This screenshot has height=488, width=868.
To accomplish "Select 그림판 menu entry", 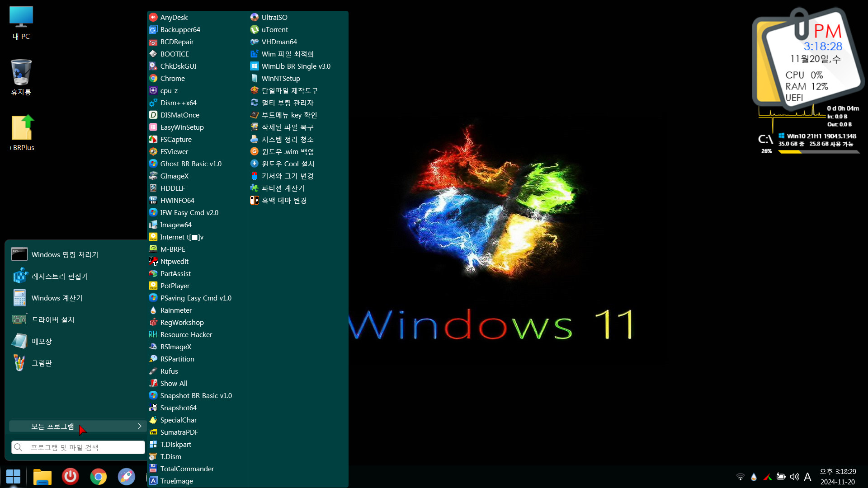I will [x=76, y=363].
